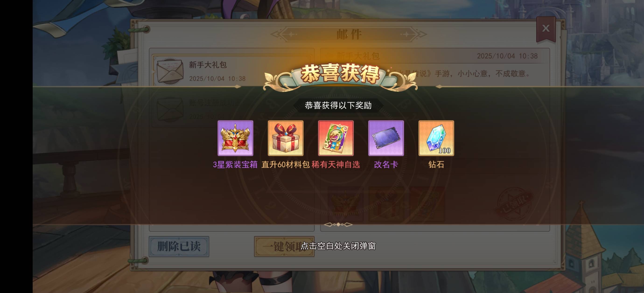Select the 新手大礼包 mail entry title

(208, 65)
